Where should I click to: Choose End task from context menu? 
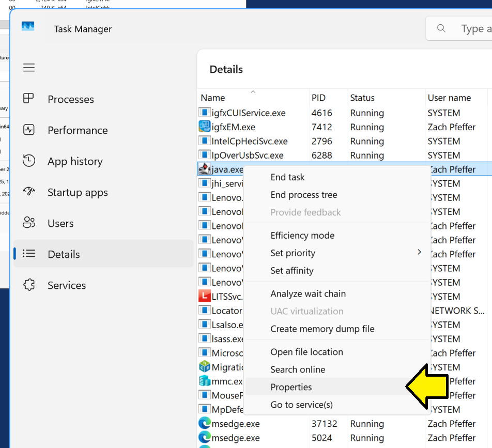287,177
